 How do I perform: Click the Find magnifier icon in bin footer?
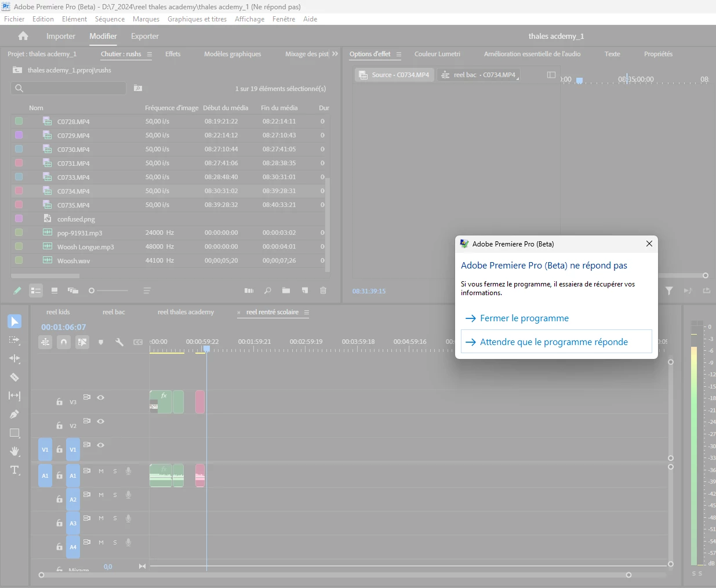pos(268,291)
